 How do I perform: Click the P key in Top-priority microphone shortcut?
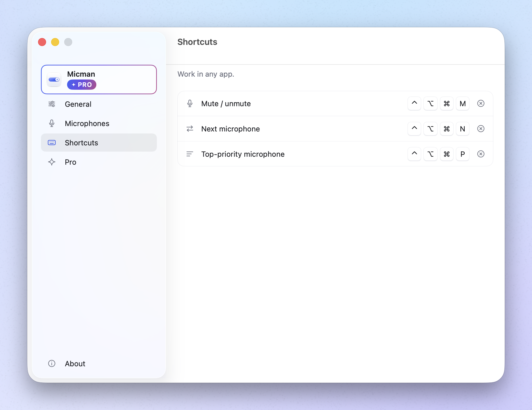click(x=463, y=154)
